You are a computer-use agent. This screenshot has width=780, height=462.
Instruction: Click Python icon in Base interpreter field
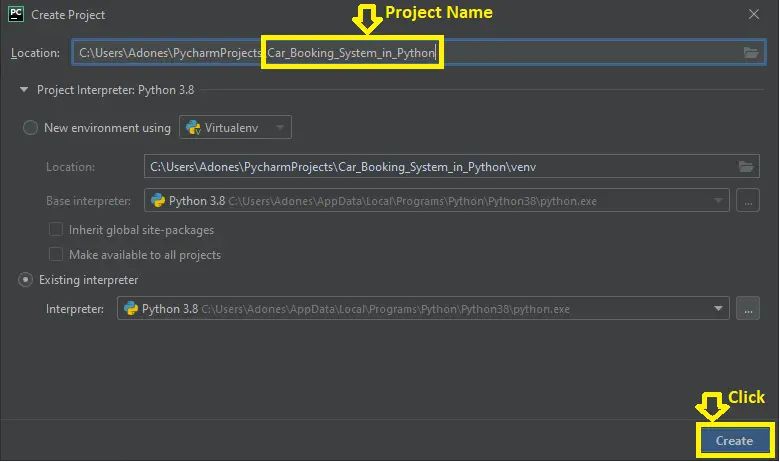tap(158, 200)
